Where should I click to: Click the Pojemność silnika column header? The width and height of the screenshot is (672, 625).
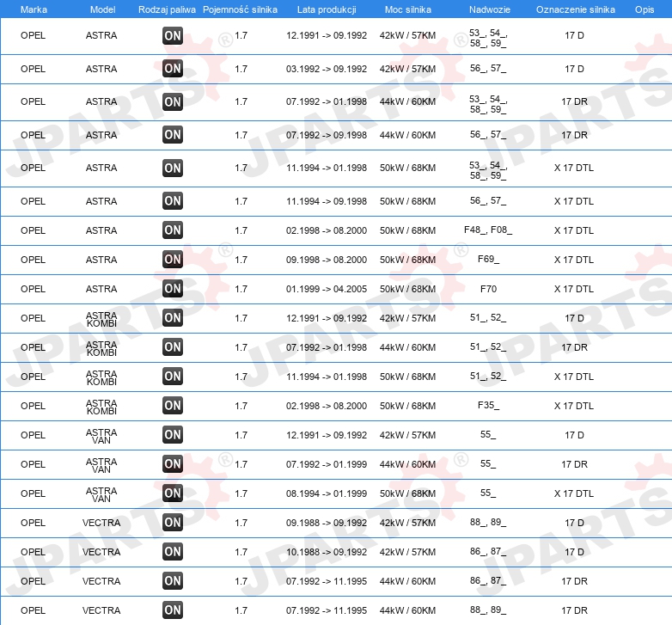[x=240, y=9]
